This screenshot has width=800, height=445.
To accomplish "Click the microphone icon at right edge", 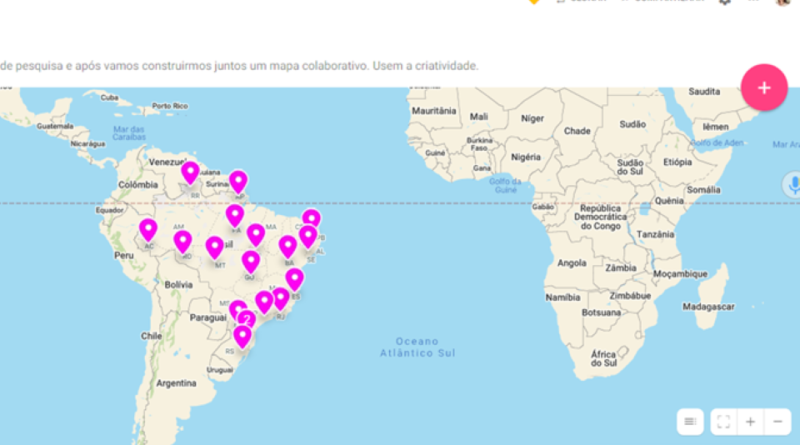I will 792,184.
